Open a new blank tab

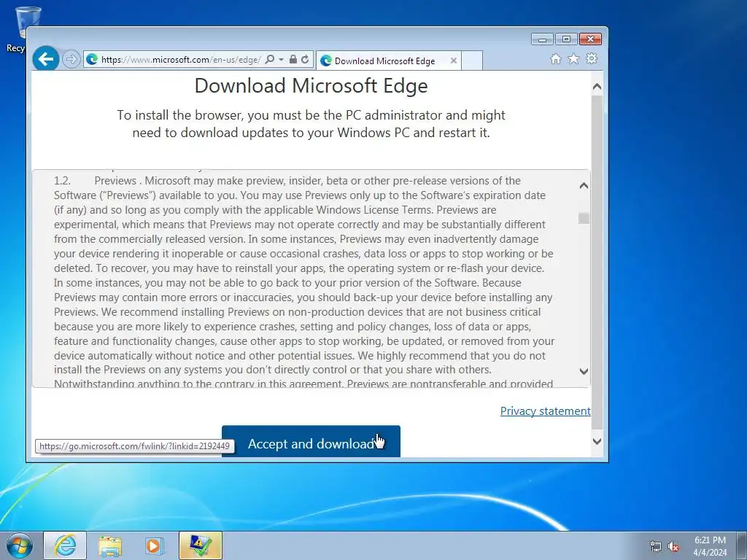click(x=472, y=61)
